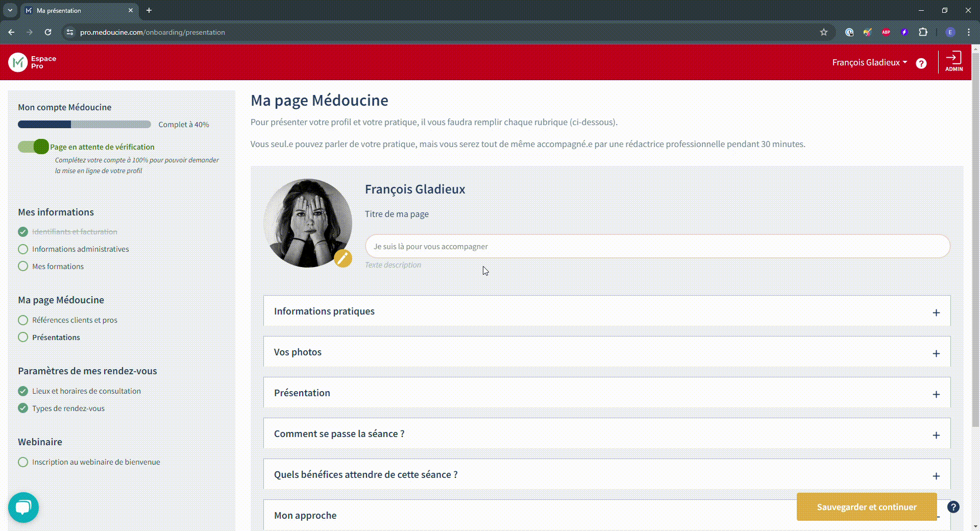
Task: Open the chat bubble widget
Action: coord(23,507)
